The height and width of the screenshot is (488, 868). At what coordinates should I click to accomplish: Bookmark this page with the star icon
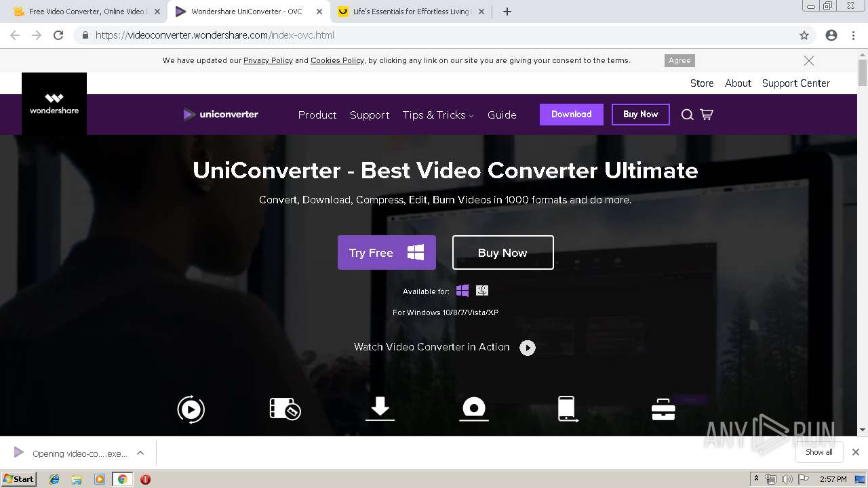[x=804, y=35]
